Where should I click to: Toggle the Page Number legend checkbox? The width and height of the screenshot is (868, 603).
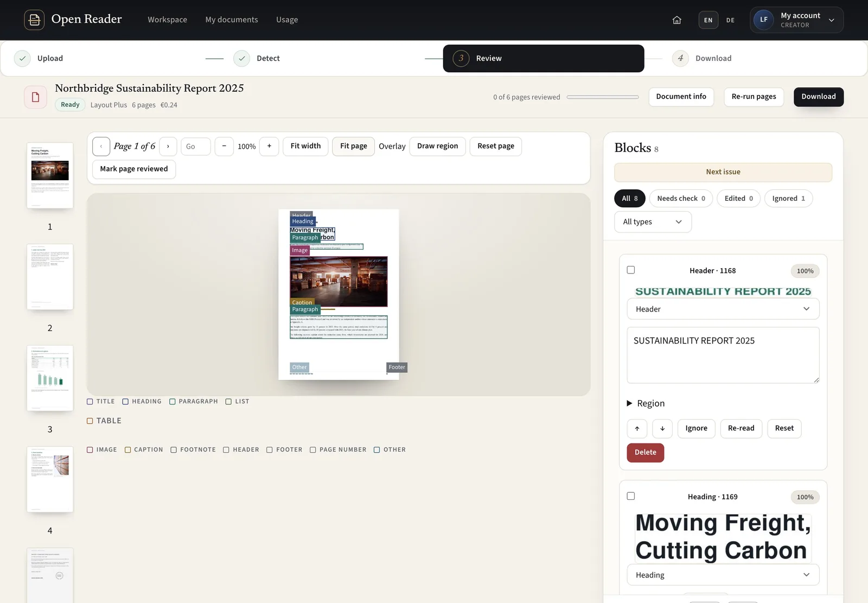point(313,450)
